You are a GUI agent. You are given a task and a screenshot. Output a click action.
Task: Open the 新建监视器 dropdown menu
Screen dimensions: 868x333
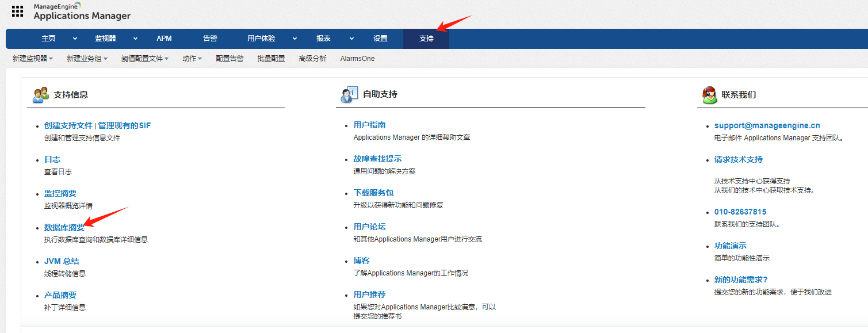click(33, 59)
